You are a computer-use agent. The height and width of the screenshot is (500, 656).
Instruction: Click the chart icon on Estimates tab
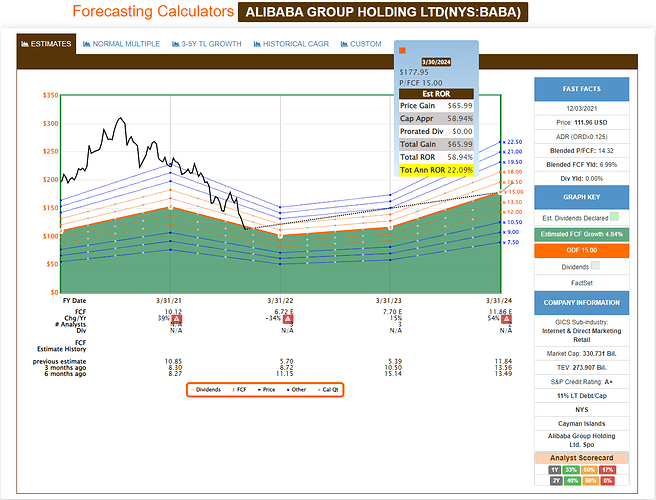point(25,44)
